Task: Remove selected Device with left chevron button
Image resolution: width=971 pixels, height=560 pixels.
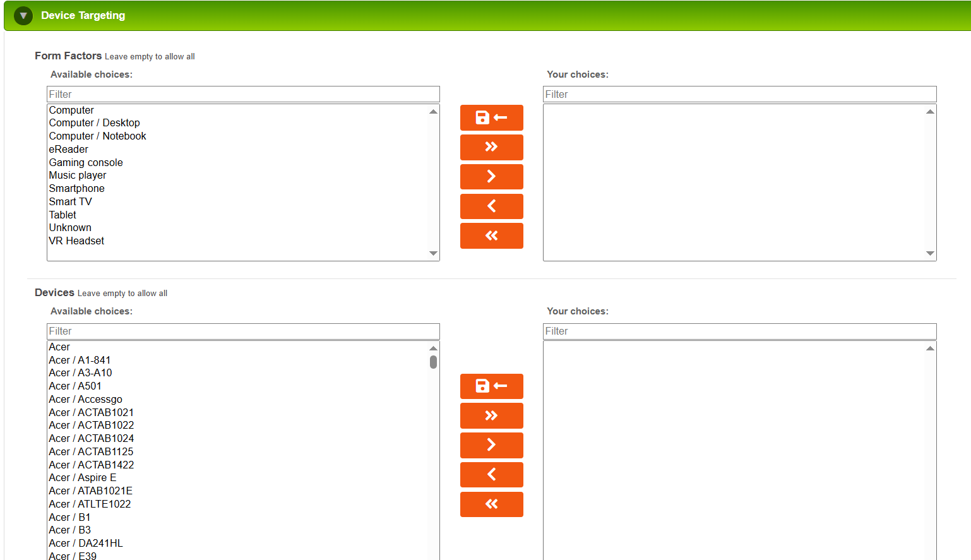Action: (491, 475)
